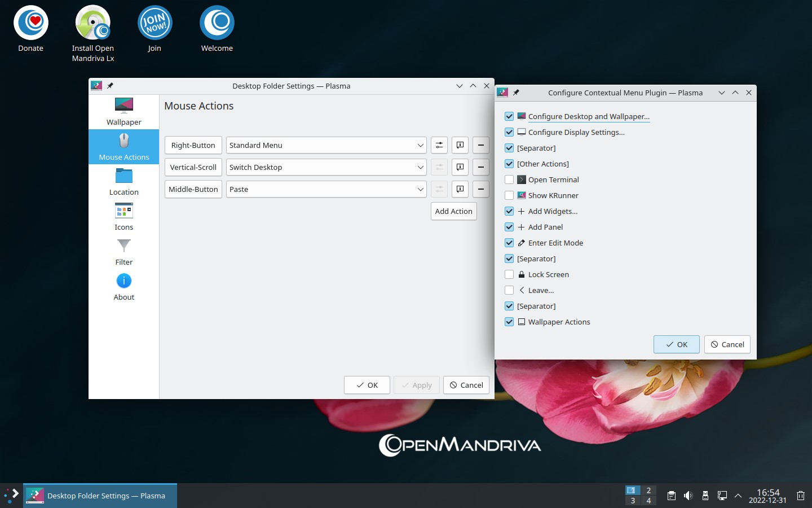The width and height of the screenshot is (812, 508).
Task: Expand hidden system tray icons arrow
Action: (x=738, y=496)
